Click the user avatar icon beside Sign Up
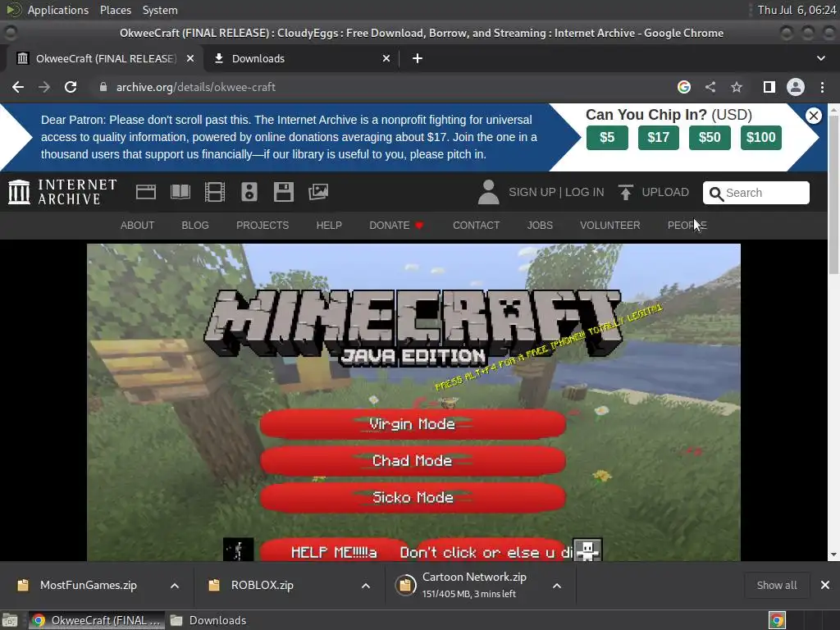The height and width of the screenshot is (630, 840). 488,192
